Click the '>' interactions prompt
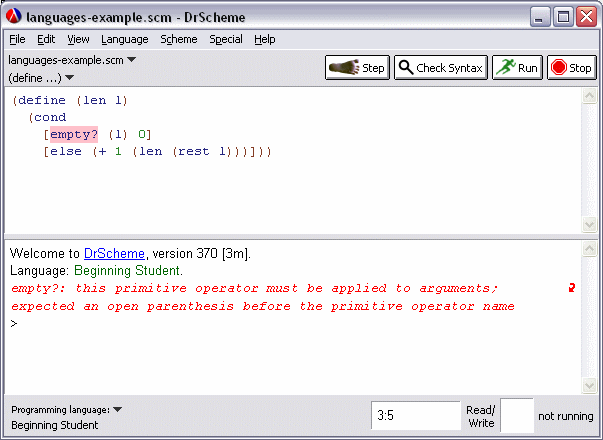Screen dimensions: 603x440 14,324
